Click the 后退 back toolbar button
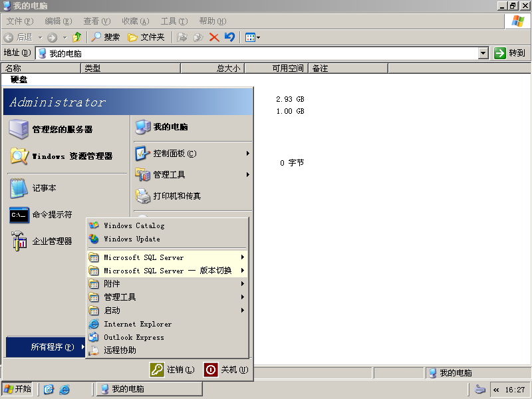 click(x=19, y=37)
